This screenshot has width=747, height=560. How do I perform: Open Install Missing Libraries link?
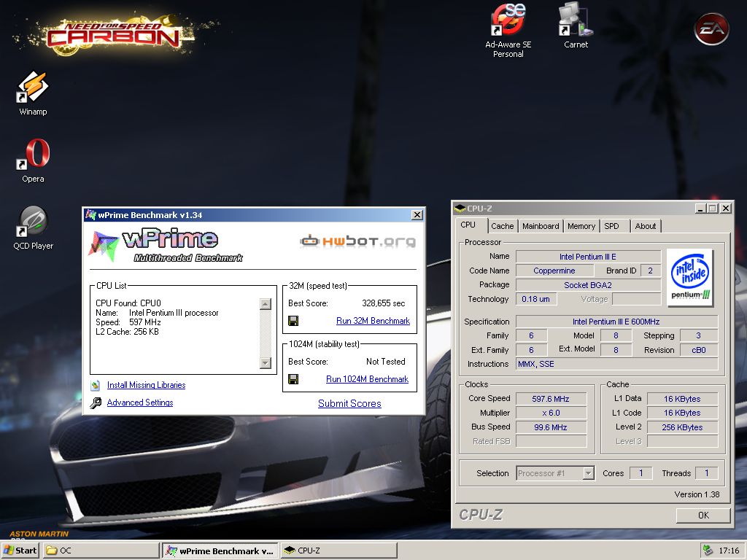point(146,385)
